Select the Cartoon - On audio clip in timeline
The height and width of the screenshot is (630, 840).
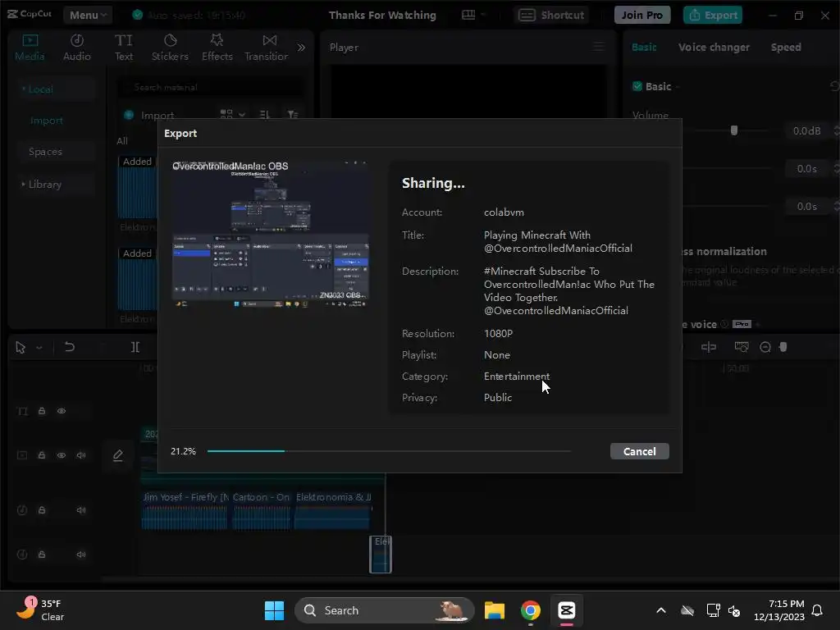[262, 510]
